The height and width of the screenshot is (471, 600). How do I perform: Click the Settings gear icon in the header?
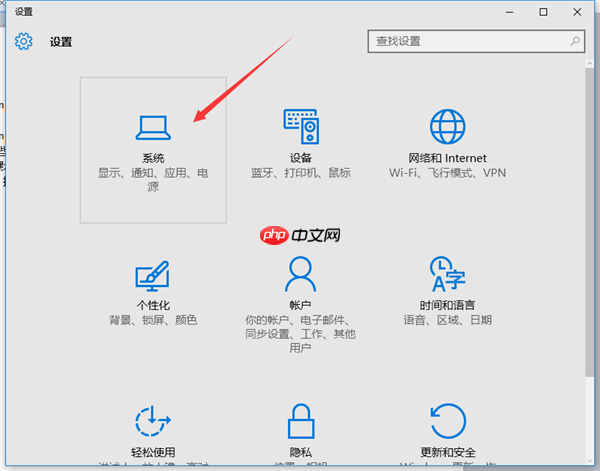click(x=24, y=42)
